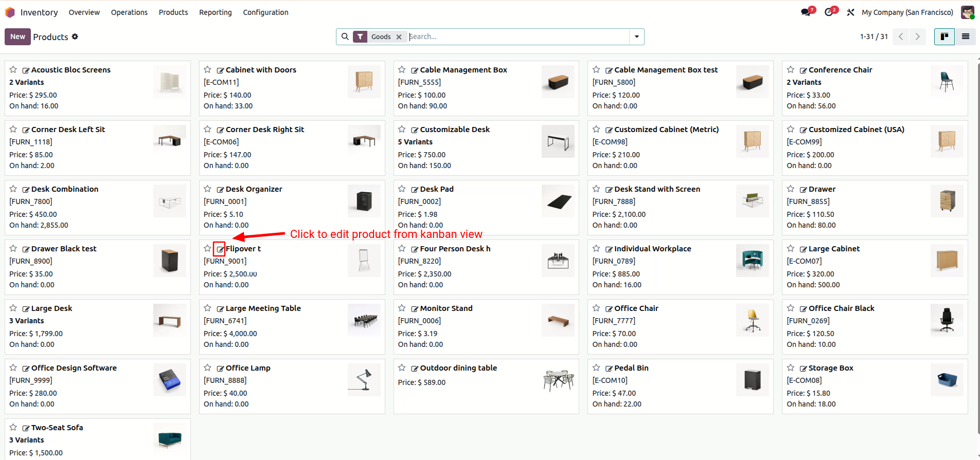Click the Desk Combination on hand 2,855.00 text
Viewport: 980px width, 460px height.
tap(39, 225)
